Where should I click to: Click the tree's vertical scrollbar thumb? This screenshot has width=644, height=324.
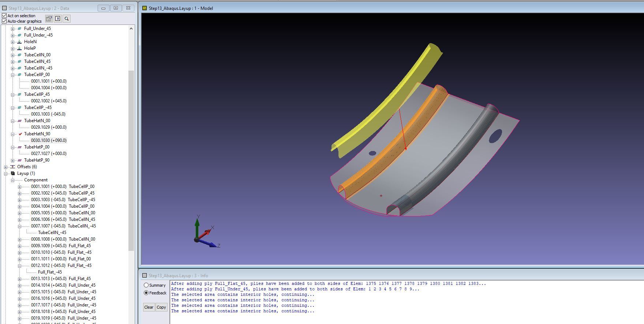(131, 160)
